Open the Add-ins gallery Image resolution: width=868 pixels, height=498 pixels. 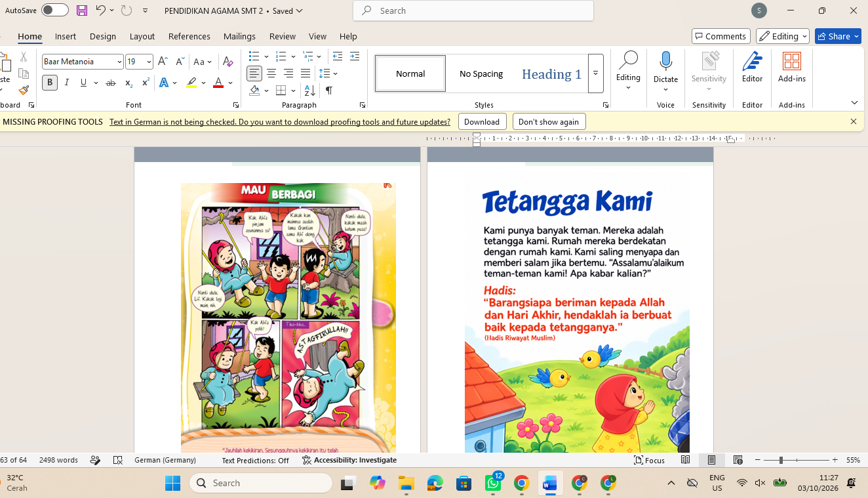[x=792, y=68]
